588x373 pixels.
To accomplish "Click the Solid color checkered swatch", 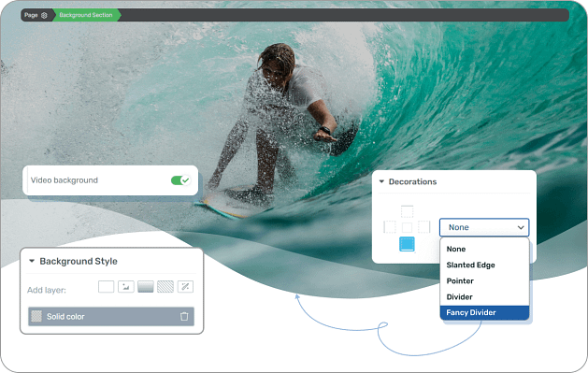I will pos(36,316).
